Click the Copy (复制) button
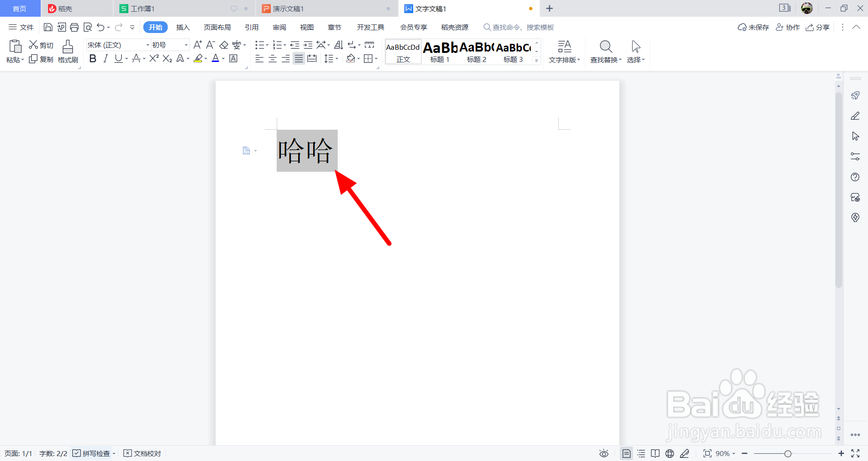868x461 pixels. [41, 59]
